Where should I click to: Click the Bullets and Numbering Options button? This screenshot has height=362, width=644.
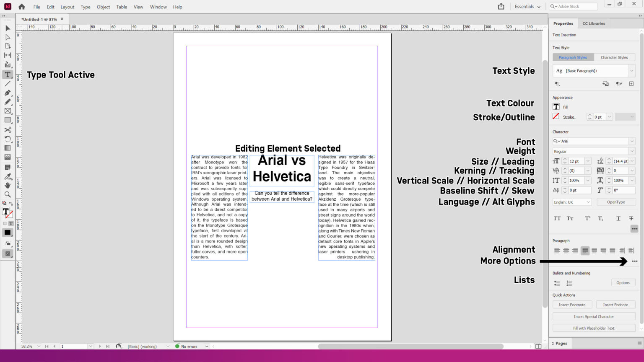[x=623, y=282]
